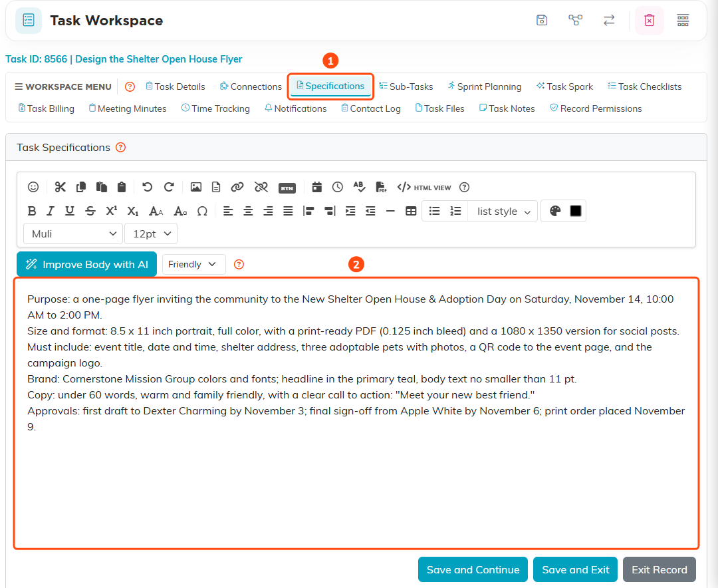Click Save and Exit

coord(576,569)
